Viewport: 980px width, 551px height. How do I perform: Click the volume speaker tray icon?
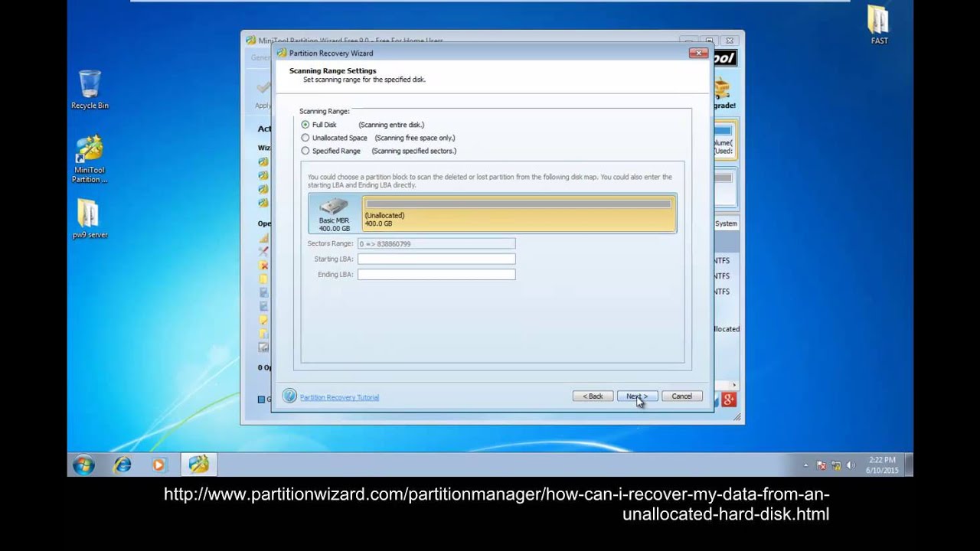851,465
